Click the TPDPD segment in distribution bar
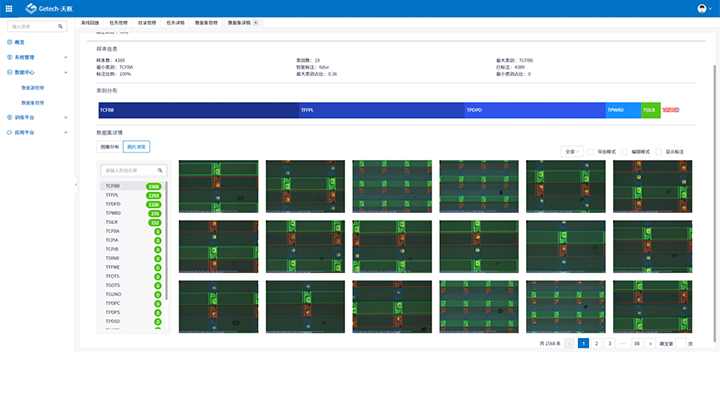Image resolution: width=720 pixels, height=404 pixels. click(534, 110)
